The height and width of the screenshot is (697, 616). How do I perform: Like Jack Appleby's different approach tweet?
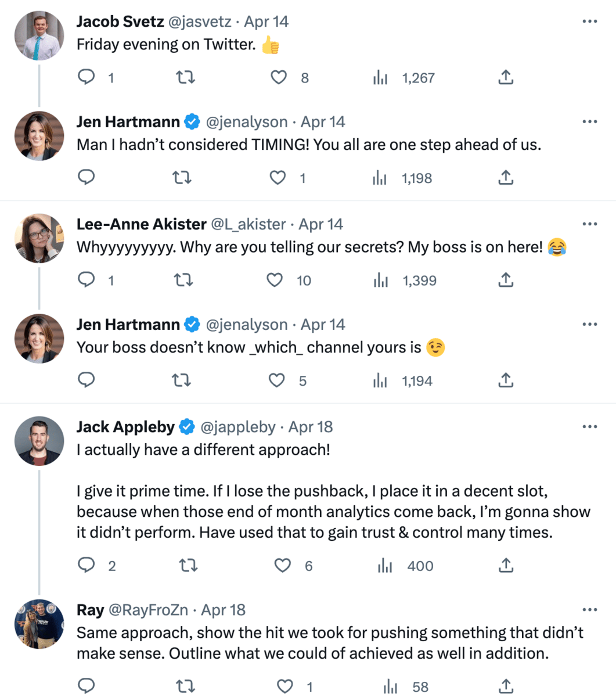(283, 565)
